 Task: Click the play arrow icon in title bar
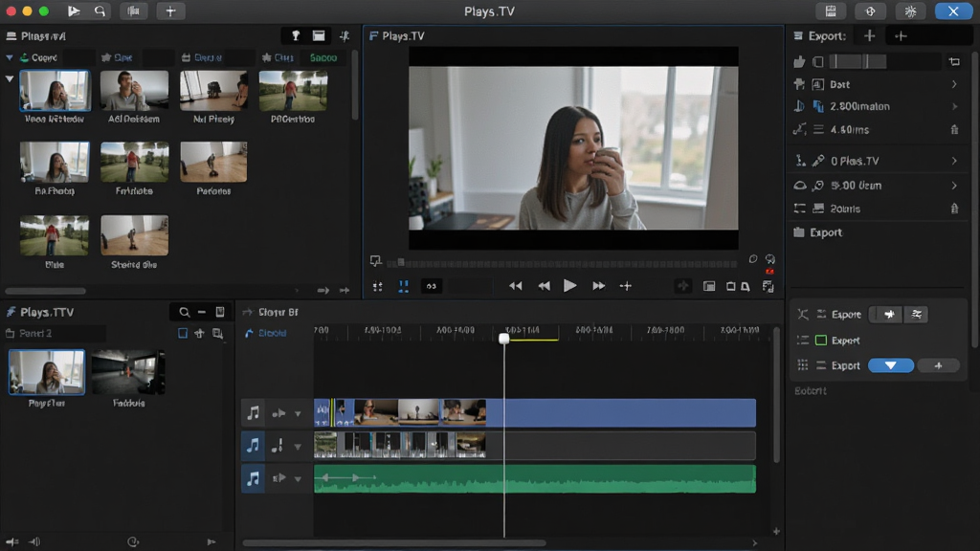pyautogui.click(x=74, y=11)
